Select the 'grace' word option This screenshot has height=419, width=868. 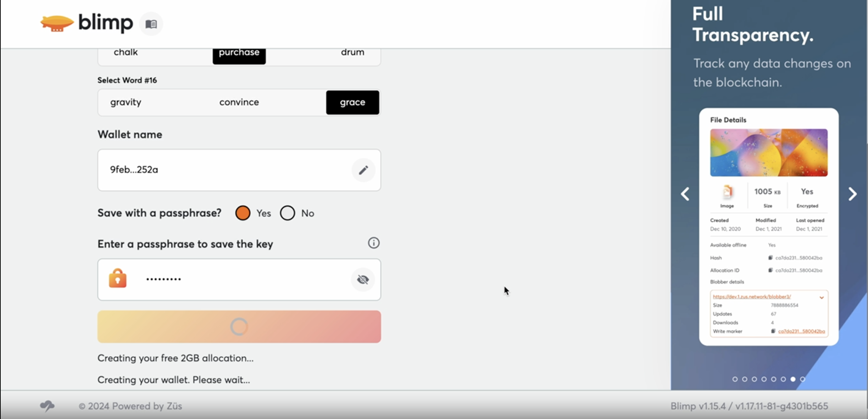(352, 102)
